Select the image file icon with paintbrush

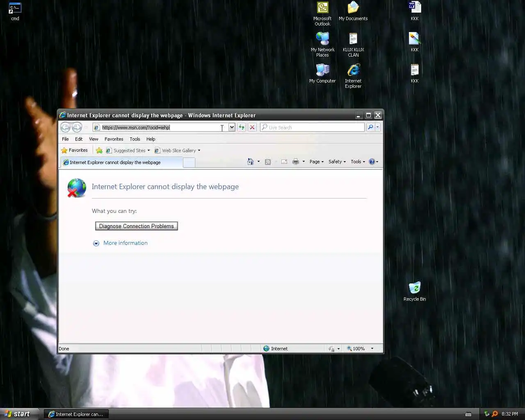click(415, 42)
